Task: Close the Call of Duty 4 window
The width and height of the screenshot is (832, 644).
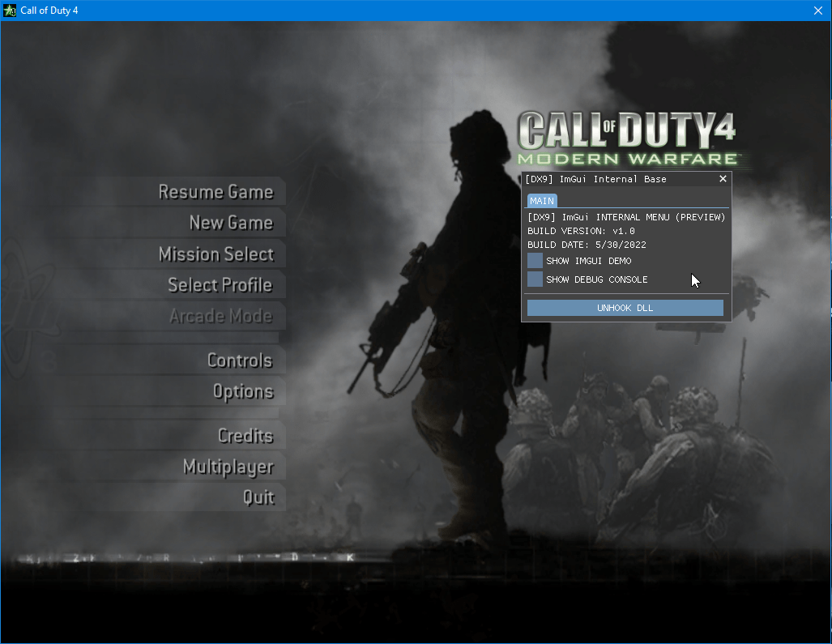Action: pyautogui.click(x=818, y=11)
